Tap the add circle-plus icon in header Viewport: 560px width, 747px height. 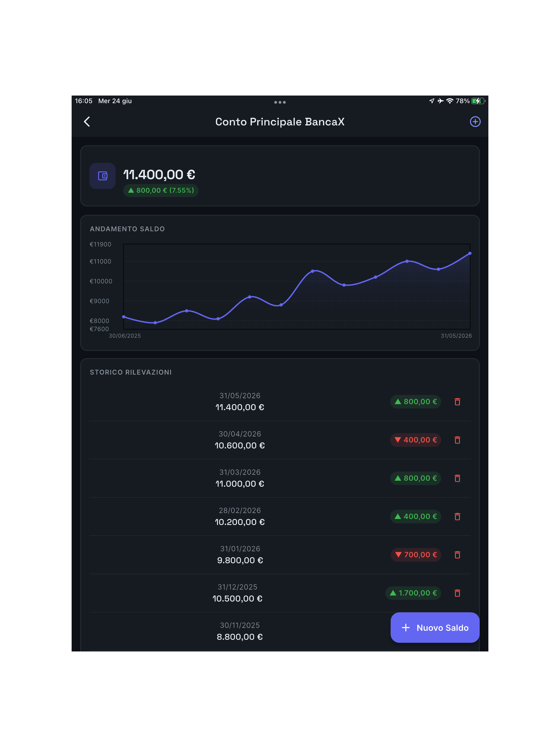475,122
